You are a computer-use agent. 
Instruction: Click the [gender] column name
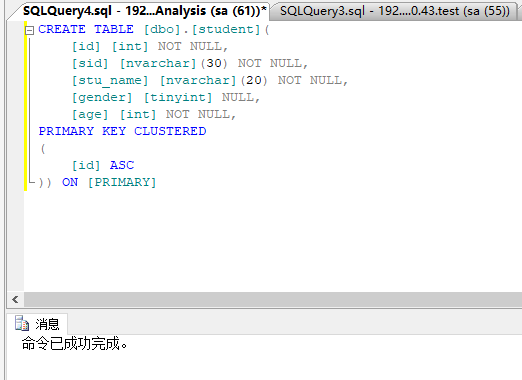point(102,97)
